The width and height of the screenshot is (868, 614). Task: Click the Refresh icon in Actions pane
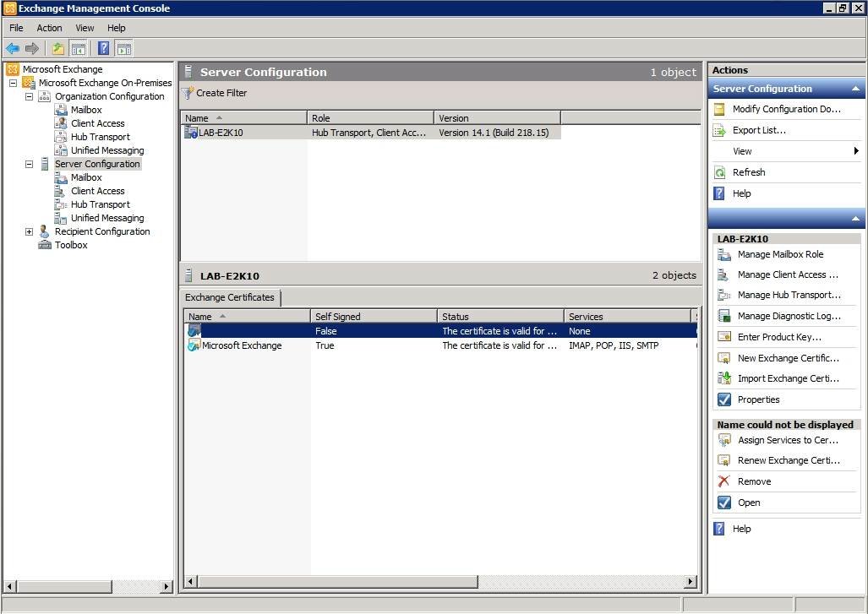(719, 172)
